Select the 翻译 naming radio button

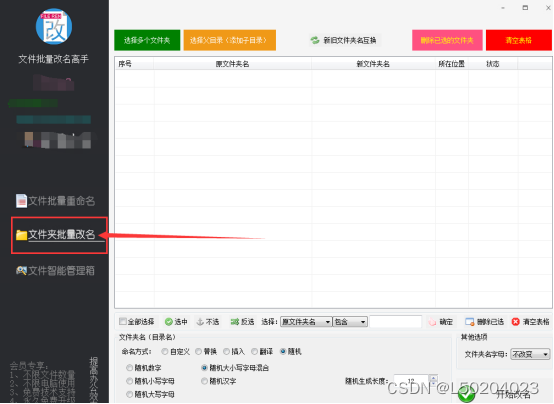[254, 351]
